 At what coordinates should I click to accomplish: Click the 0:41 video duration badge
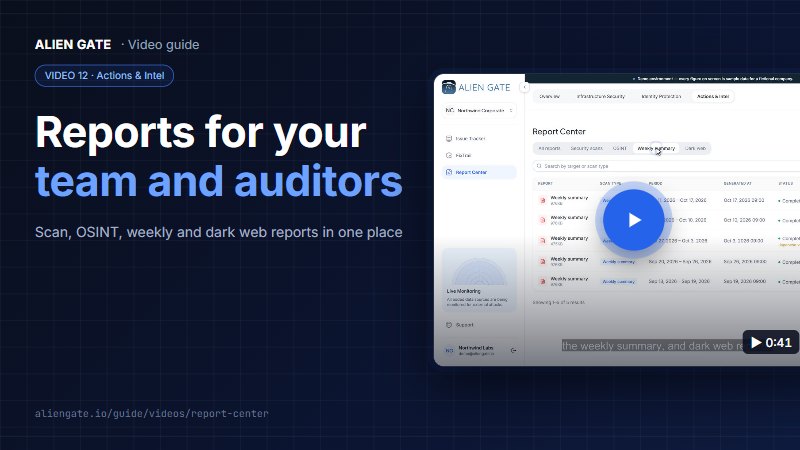(771, 342)
